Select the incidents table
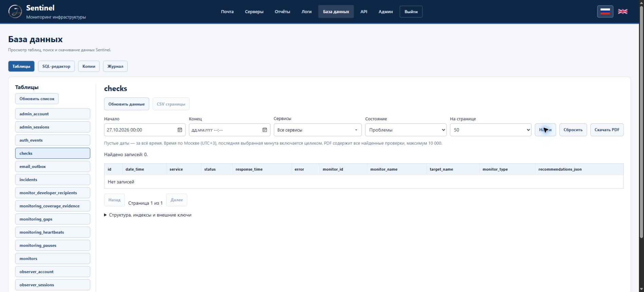644x292 pixels. tap(53, 179)
